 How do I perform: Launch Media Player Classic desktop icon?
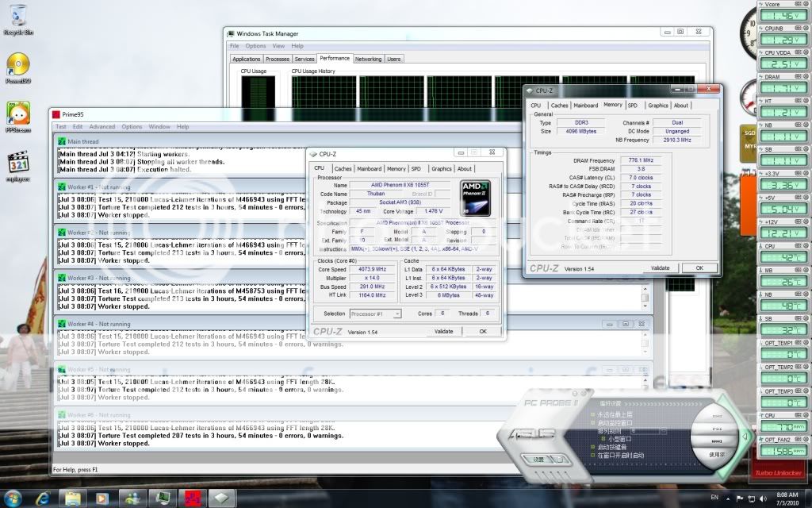coord(17,164)
